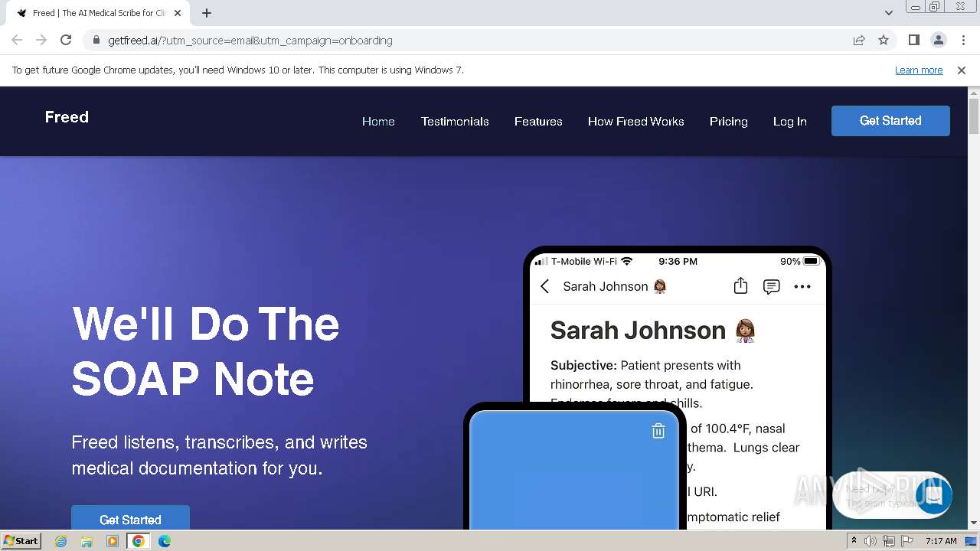Click the scrollbar up arrow

pyautogui.click(x=974, y=93)
